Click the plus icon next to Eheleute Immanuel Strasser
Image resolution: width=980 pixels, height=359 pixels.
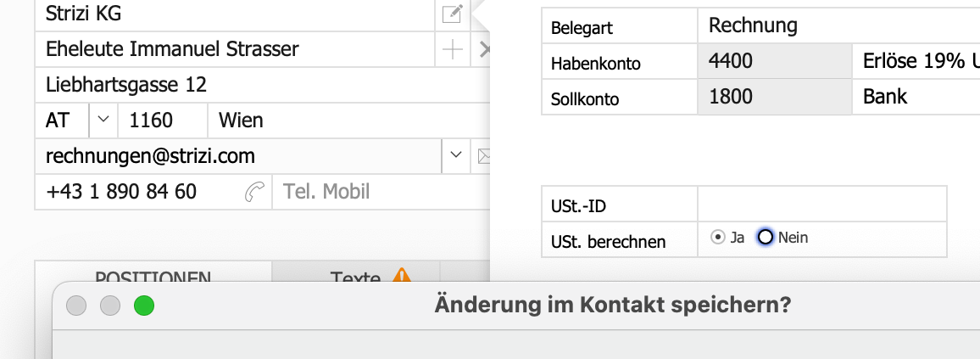coord(454,50)
